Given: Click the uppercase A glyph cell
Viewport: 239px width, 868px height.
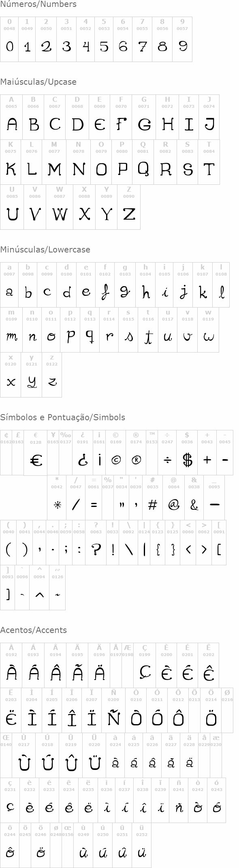Looking at the screenshot, I should pos(11,117).
